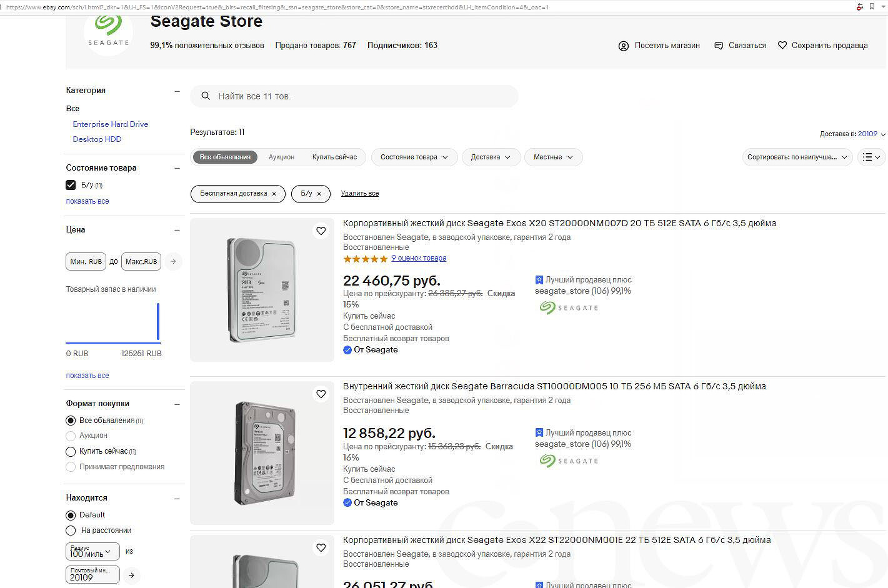Click Seagate logo under Exos X20 seller
The image size is (888, 588).
click(569, 307)
